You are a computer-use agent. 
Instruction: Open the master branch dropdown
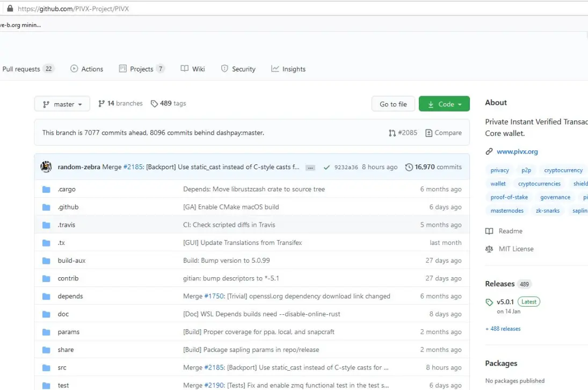[62, 104]
